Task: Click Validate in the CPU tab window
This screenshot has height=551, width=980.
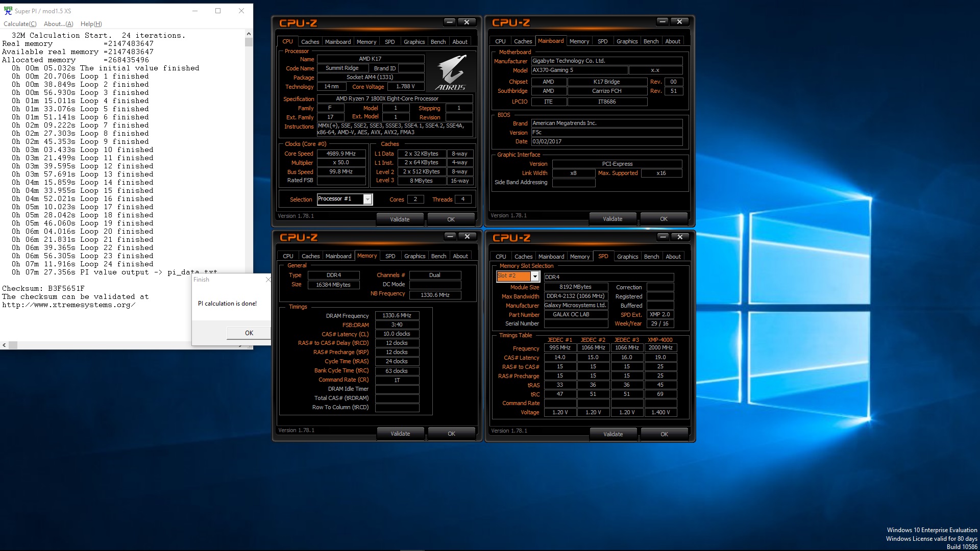Action: pos(400,219)
